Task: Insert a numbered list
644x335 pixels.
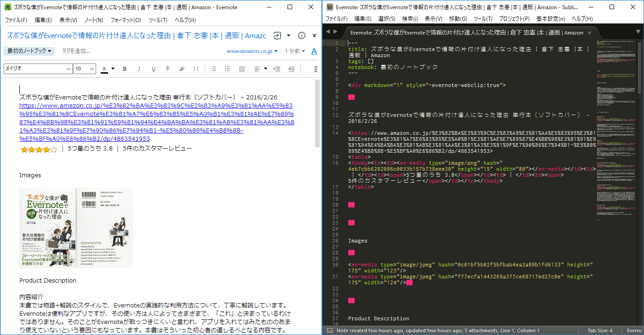Action: pyautogui.click(x=228, y=69)
